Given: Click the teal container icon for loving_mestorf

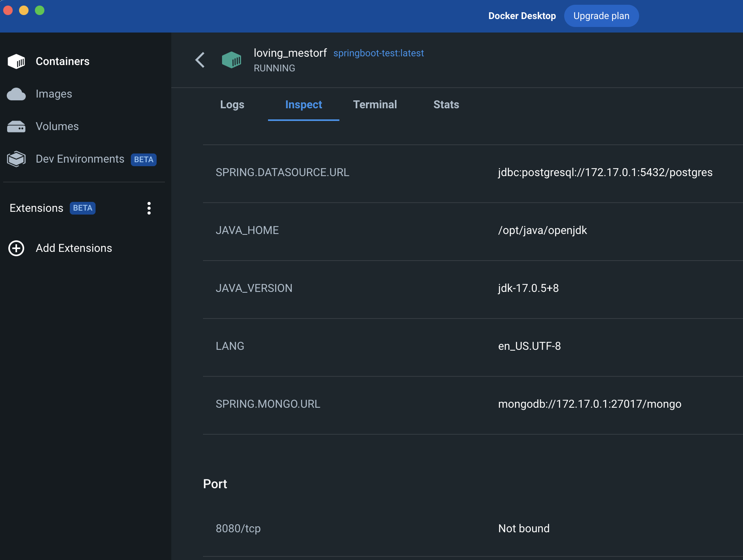Looking at the screenshot, I should coord(232,60).
